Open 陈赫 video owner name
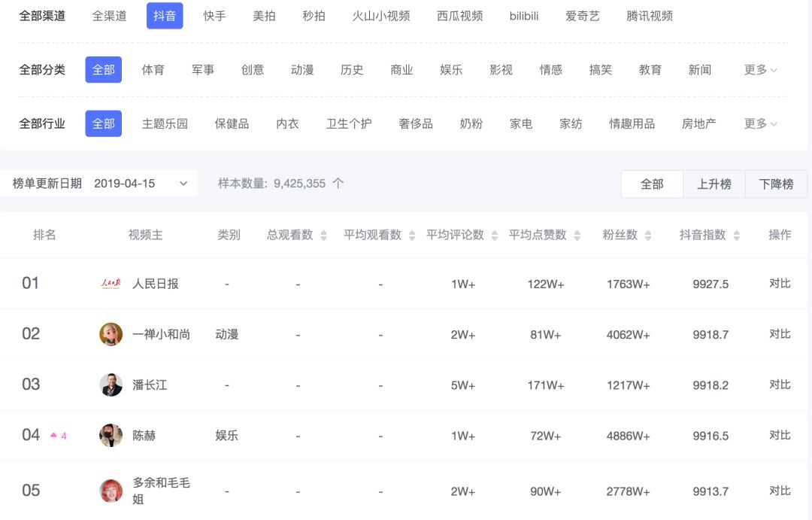Viewport: 812px width, 520px height. click(x=144, y=436)
